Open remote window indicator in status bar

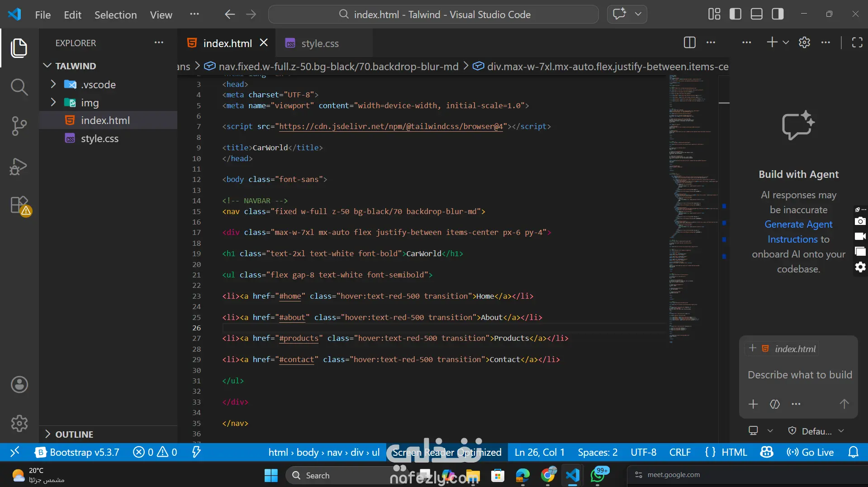(15, 452)
